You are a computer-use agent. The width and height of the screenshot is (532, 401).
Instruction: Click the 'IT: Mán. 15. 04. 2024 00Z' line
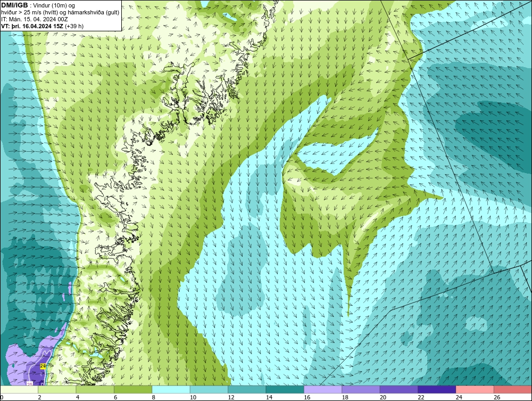(x=34, y=19)
